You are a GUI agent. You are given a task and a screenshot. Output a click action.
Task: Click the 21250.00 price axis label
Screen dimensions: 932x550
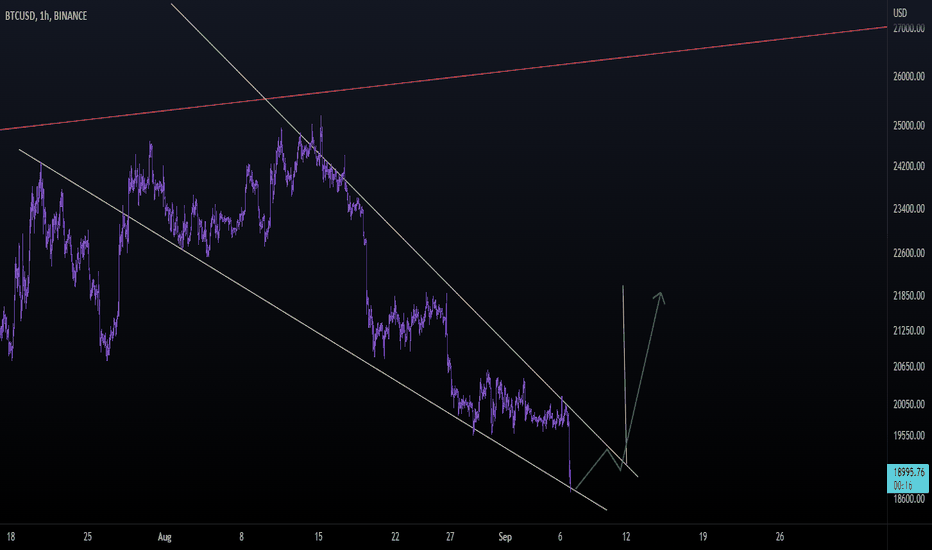(909, 330)
